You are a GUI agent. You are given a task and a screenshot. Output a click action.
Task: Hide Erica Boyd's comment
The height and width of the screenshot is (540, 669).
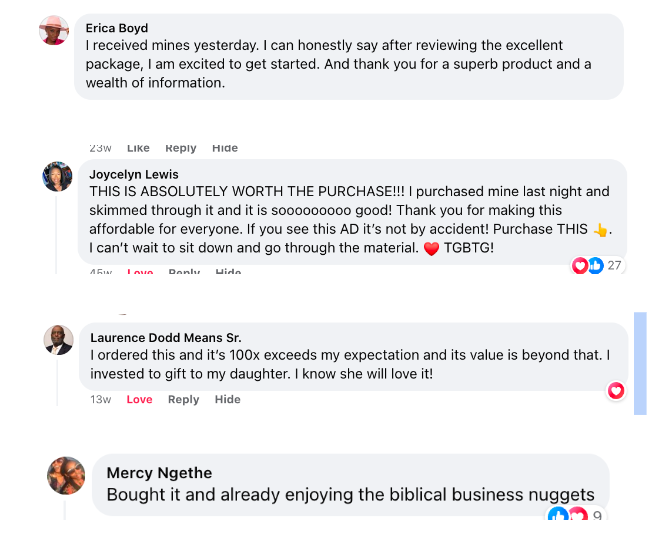pos(225,148)
